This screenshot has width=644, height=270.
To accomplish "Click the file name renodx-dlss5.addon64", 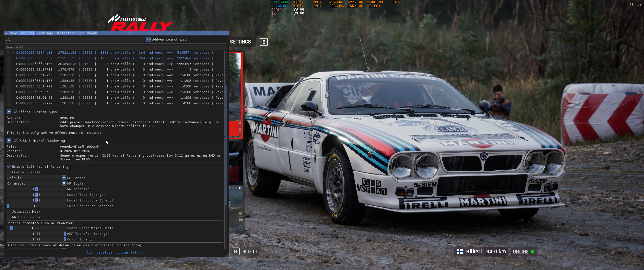I will [80, 146].
